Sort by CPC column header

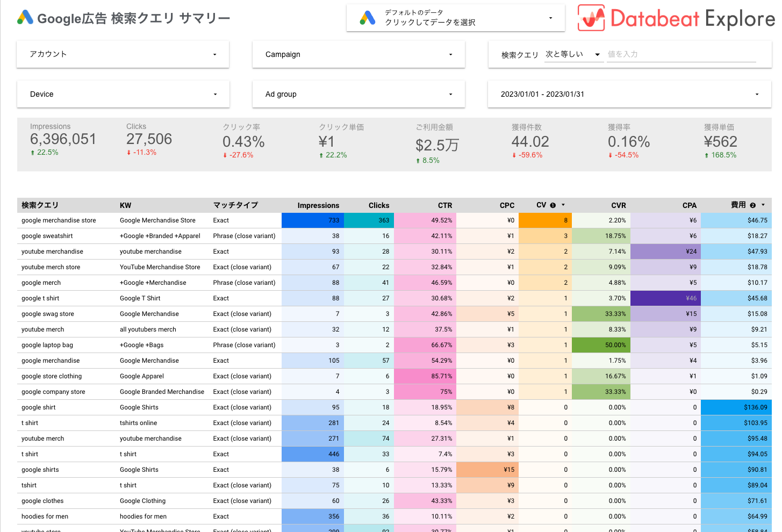click(507, 205)
